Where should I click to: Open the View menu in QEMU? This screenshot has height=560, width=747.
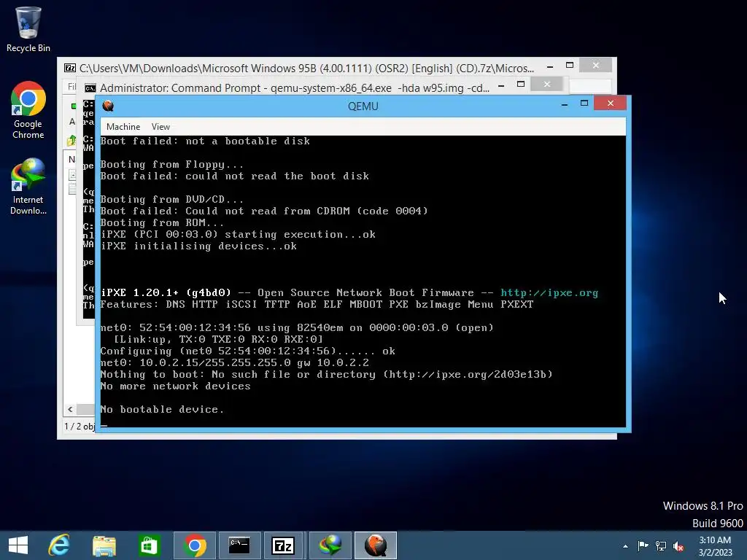click(160, 127)
